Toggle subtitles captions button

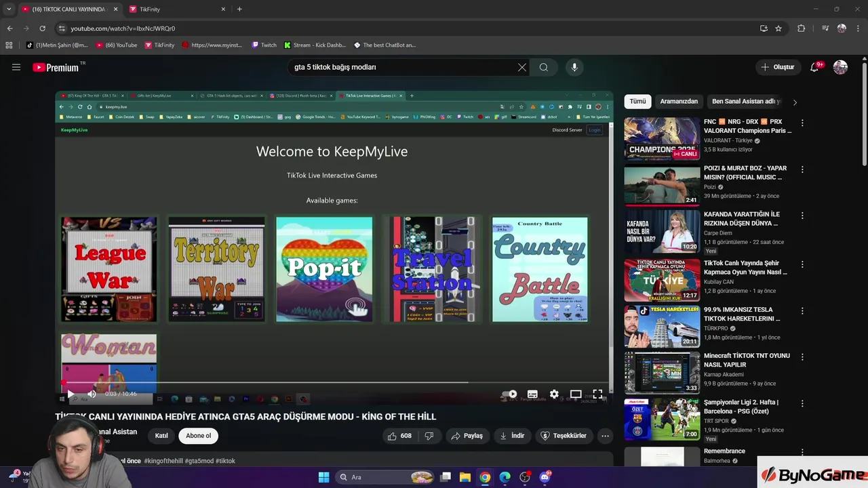tap(532, 394)
